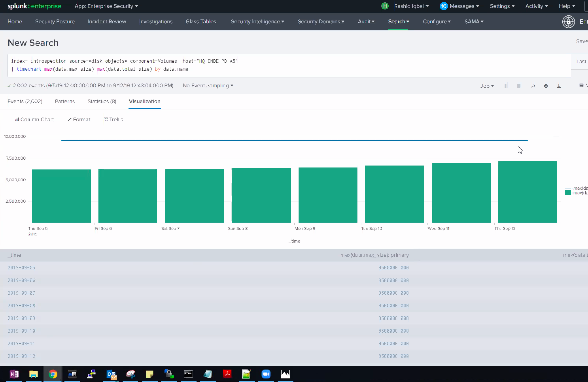Open Format options for the chart
This screenshot has width=588, height=382.
(x=79, y=119)
